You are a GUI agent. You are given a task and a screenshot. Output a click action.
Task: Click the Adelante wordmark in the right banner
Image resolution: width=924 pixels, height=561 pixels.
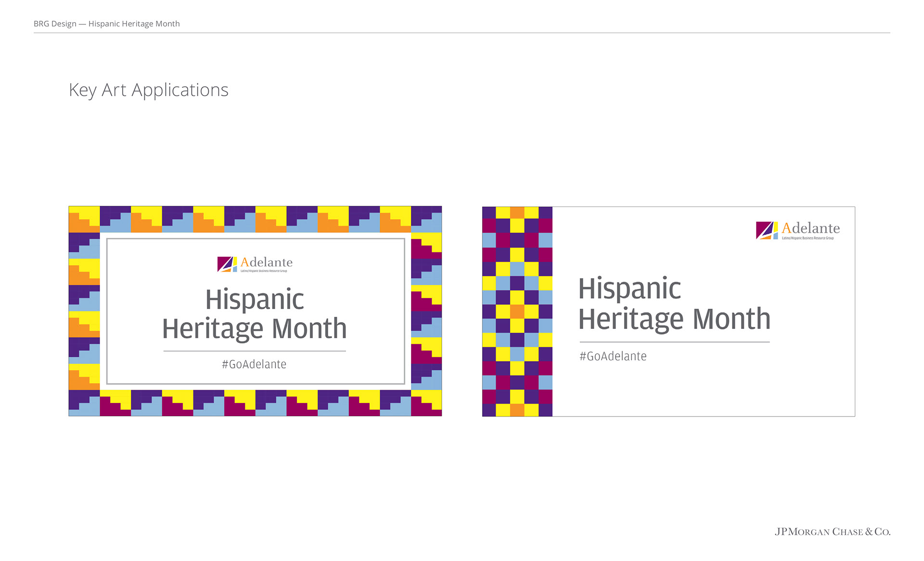[810, 228]
